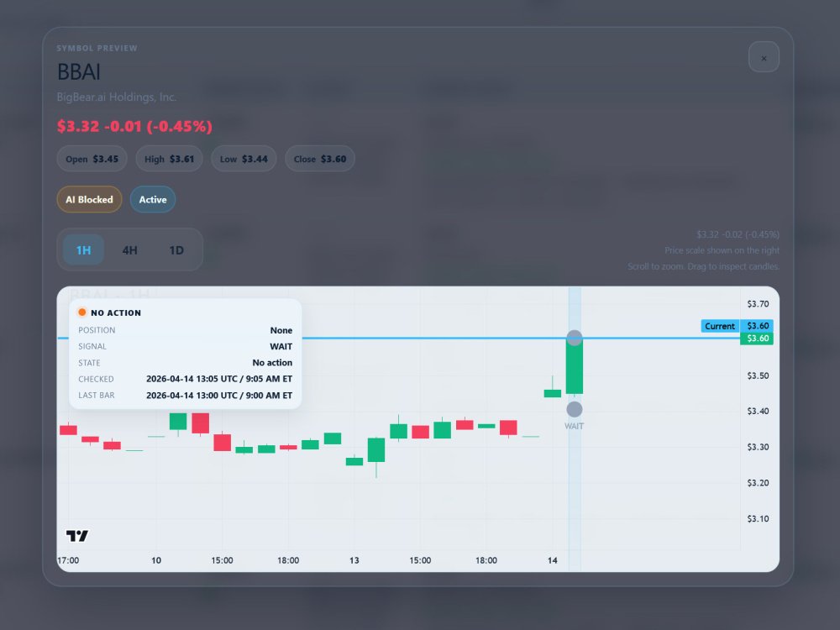Click the $3.32 -0.01 (-0.45%) price

[134, 127]
